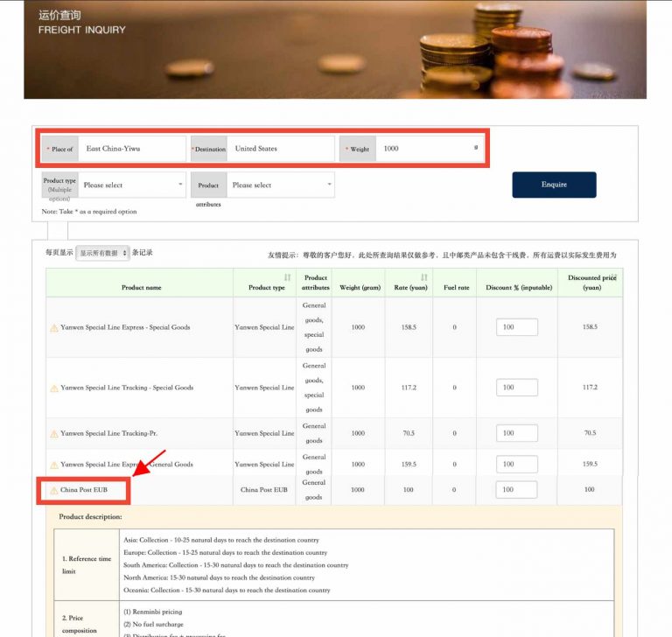Image resolution: width=672 pixels, height=637 pixels.
Task: Sort table using Rate (yuan) sort arrows
Action: pos(423,276)
